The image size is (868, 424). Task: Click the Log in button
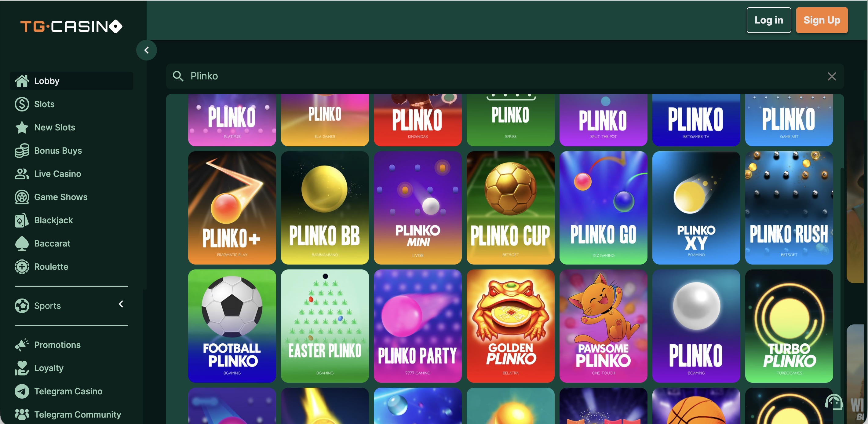click(769, 20)
